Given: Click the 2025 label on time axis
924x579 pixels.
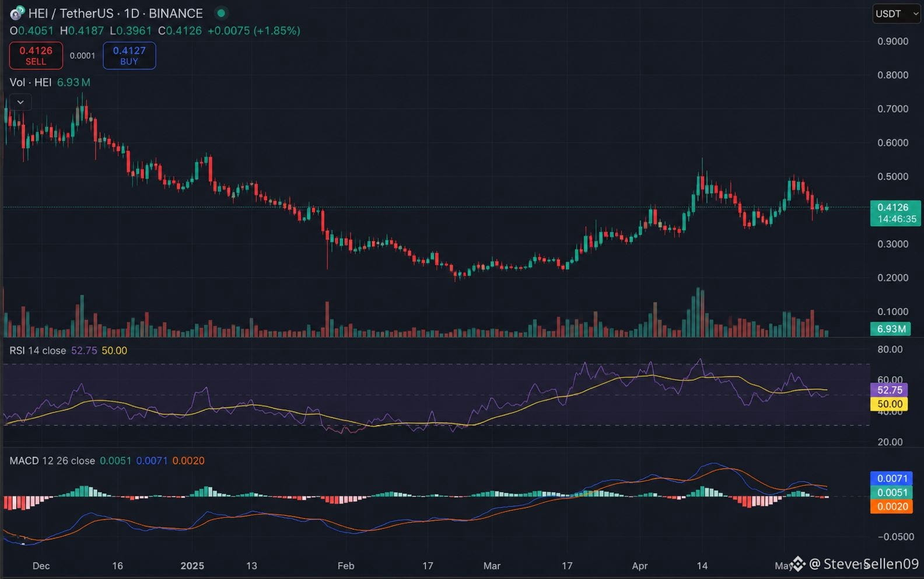Looking at the screenshot, I should pos(192,566).
